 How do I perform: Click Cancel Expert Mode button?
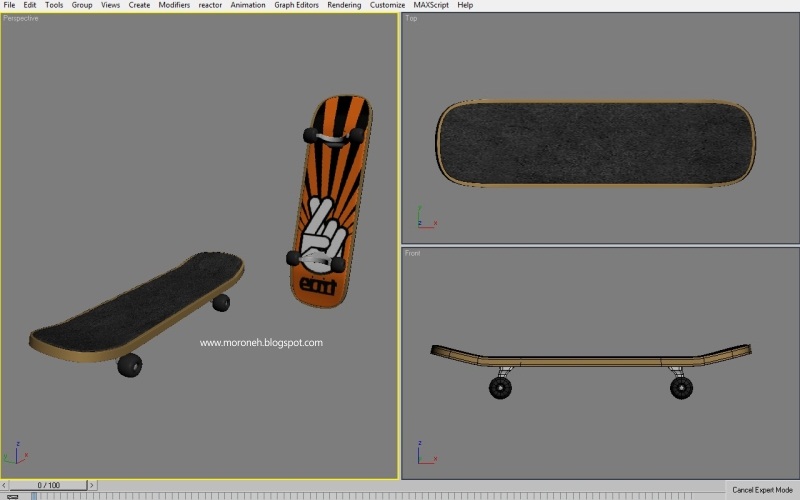[762, 490]
